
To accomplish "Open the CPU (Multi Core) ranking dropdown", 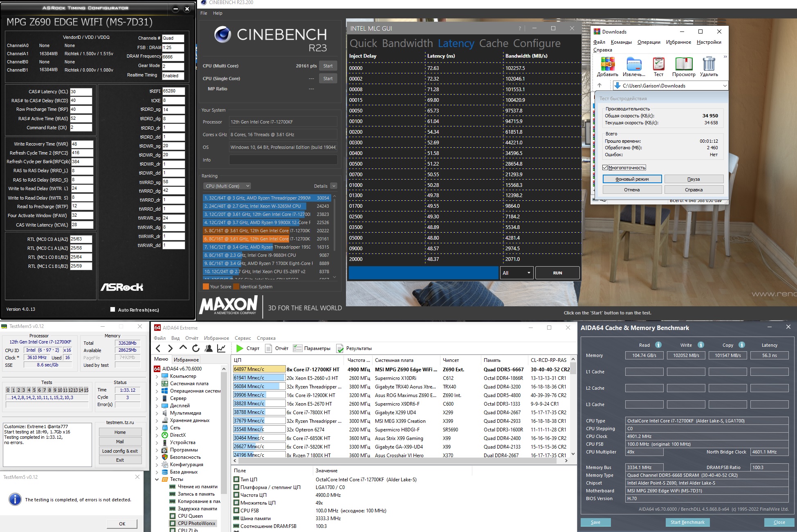I will (x=227, y=186).
